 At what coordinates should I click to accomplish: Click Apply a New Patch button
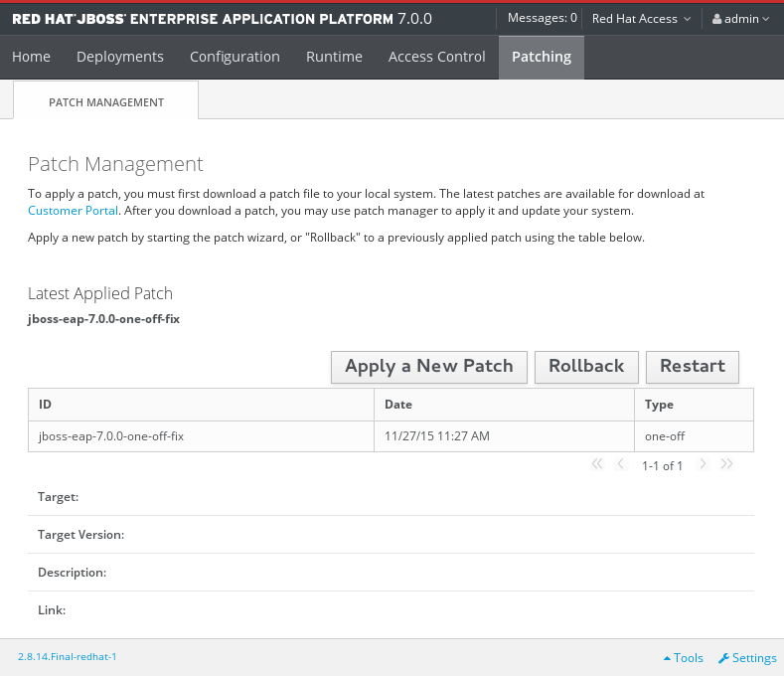[x=428, y=366]
